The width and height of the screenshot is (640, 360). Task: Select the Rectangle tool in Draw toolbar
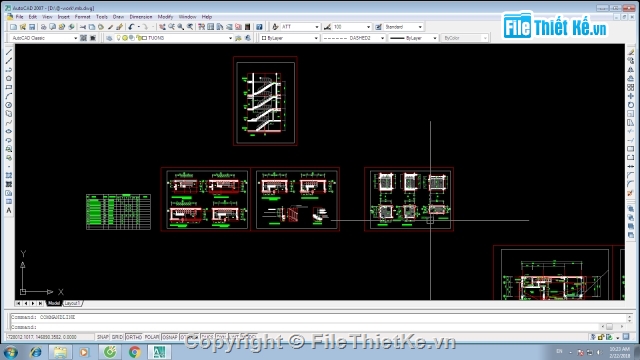(9, 87)
